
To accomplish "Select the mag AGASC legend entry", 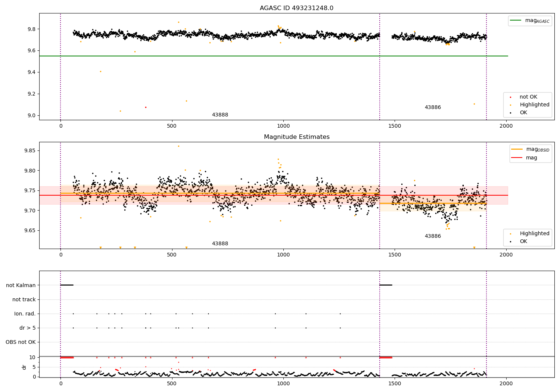I will [x=530, y=21].
